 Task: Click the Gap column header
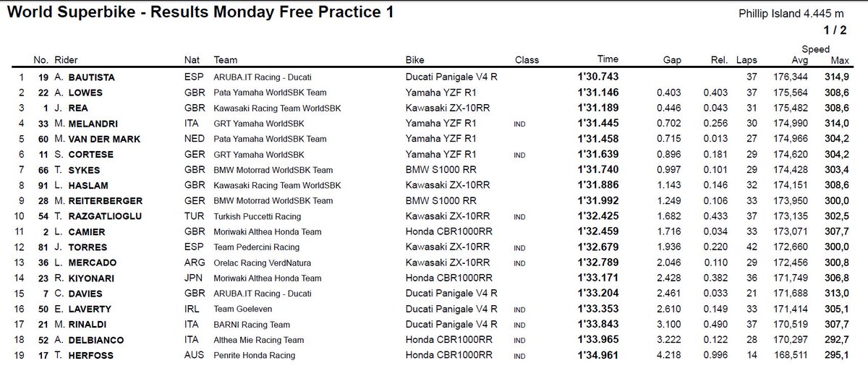click(673, 59)
